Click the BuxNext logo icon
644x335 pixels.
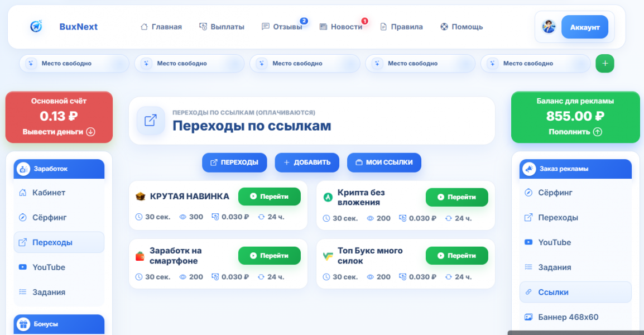35,26
